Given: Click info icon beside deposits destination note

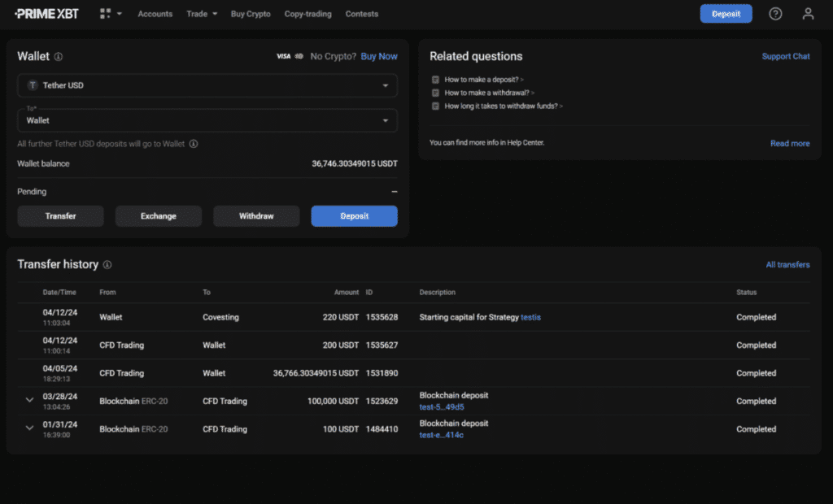Looking at the screenshot, I should coord(194,144).
